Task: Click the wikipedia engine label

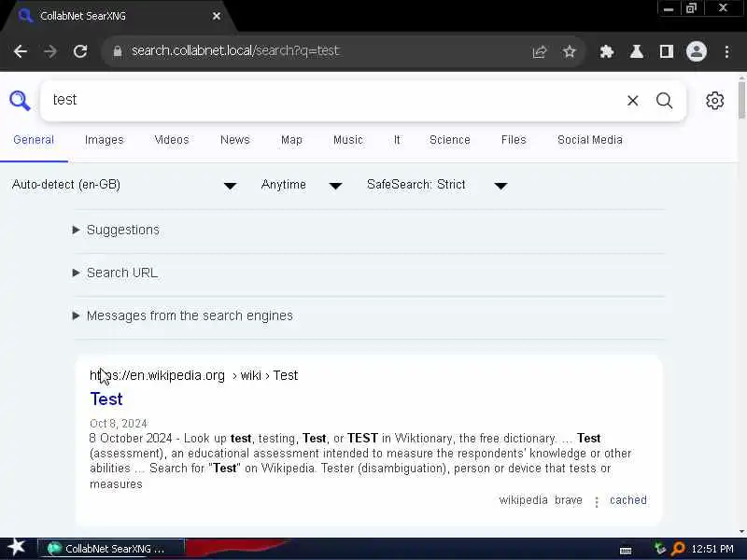Action: click(523, 500)
